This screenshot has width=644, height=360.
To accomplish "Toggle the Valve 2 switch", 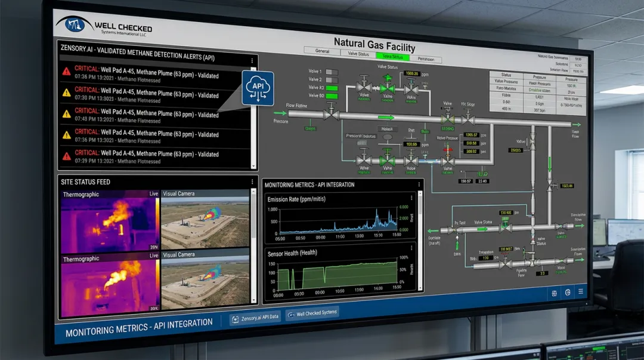I will pyautogui.click(x=332, y=80).
